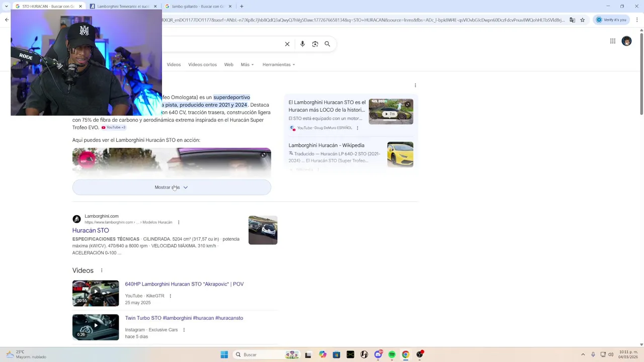
Task: Play the 0:26 Exclusive Cars thumbnail
Action: click(x=96, y=327)
